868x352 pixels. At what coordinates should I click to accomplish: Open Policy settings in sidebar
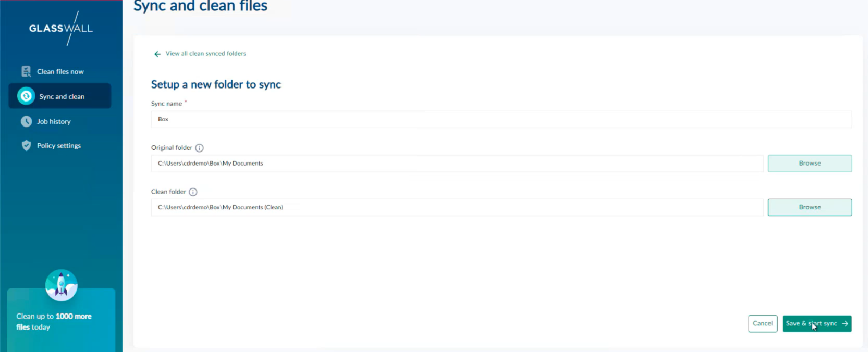58,146
